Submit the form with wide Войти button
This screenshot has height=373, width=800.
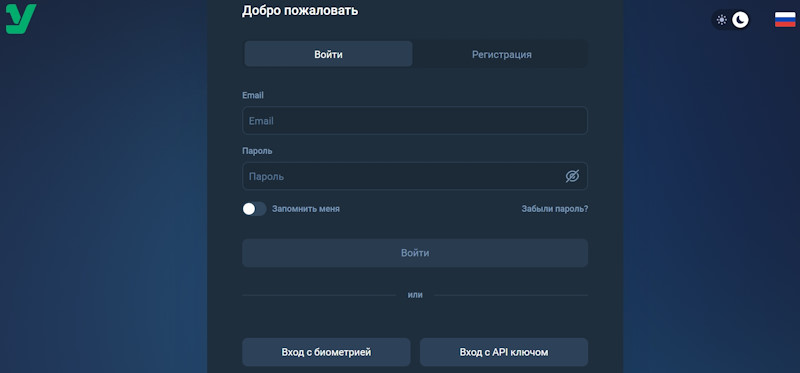pos(415,253)
